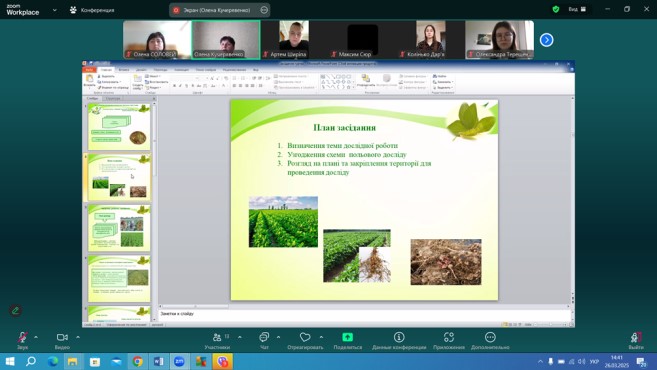Click the green Поделиться share screen icon
Screen dimensions: 657x370
[347, 337]
